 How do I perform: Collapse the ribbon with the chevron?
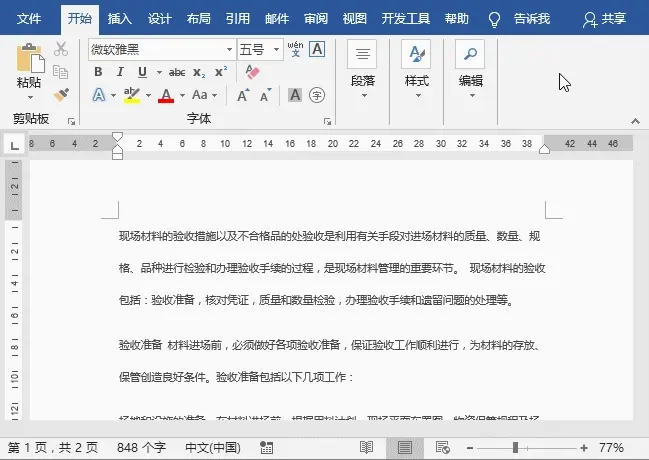(x=635, y=121)
